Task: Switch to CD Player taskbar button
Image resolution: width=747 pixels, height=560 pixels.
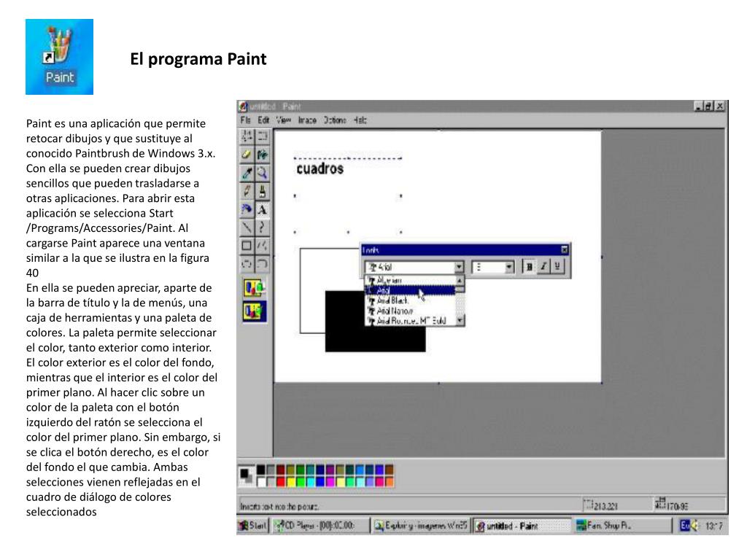Action: [321, 526]
